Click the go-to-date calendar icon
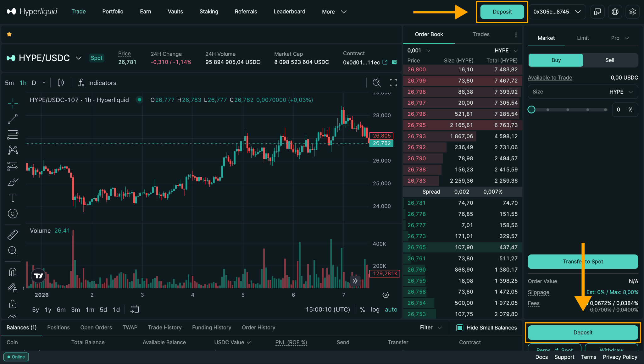644x364 pixels. pyautogui.click(x=135, y=309)
